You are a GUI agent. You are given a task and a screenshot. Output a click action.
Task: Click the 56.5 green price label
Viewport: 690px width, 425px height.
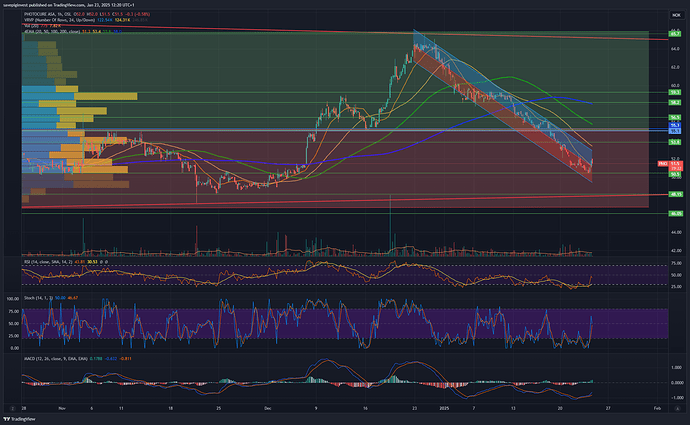click(x=675, y=117)
